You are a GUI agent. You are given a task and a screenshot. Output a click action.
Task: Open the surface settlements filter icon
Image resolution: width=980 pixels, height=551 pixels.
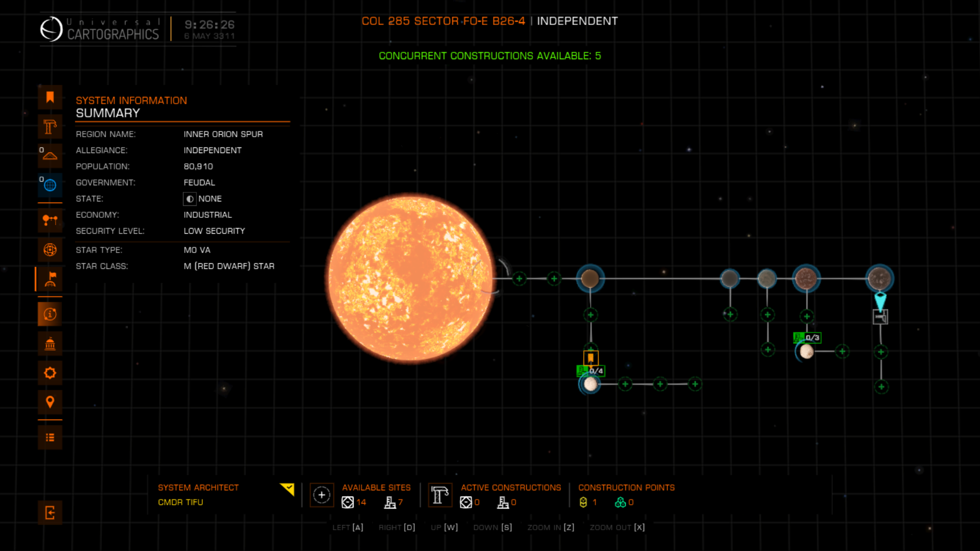click(x=50, y=156)
